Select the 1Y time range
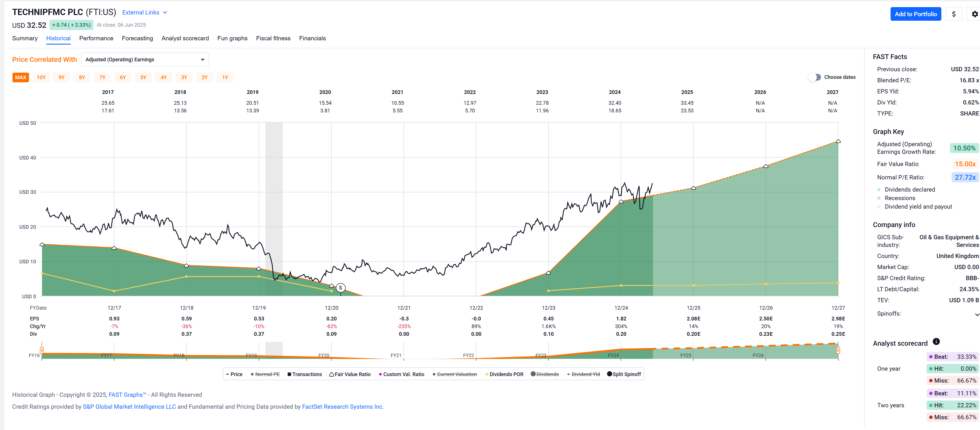The width and height of the screenshot is (980, 430). pyautogui.click(x=225, y=77)
